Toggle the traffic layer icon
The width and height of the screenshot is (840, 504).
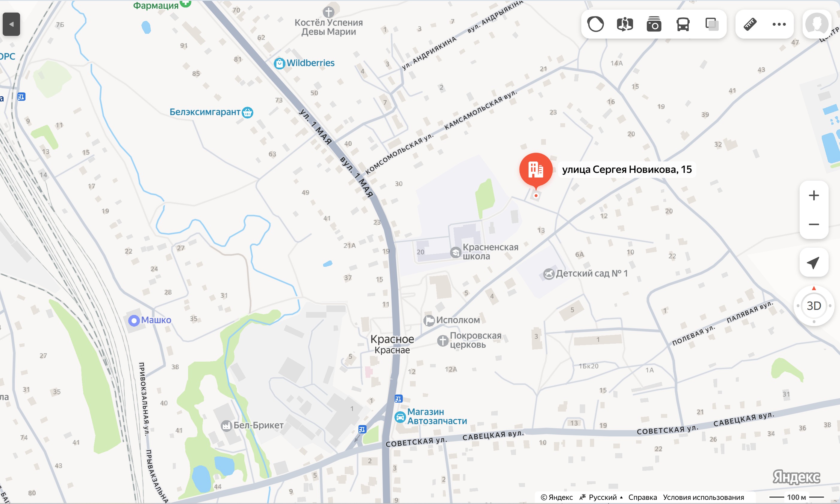point(596,25)
